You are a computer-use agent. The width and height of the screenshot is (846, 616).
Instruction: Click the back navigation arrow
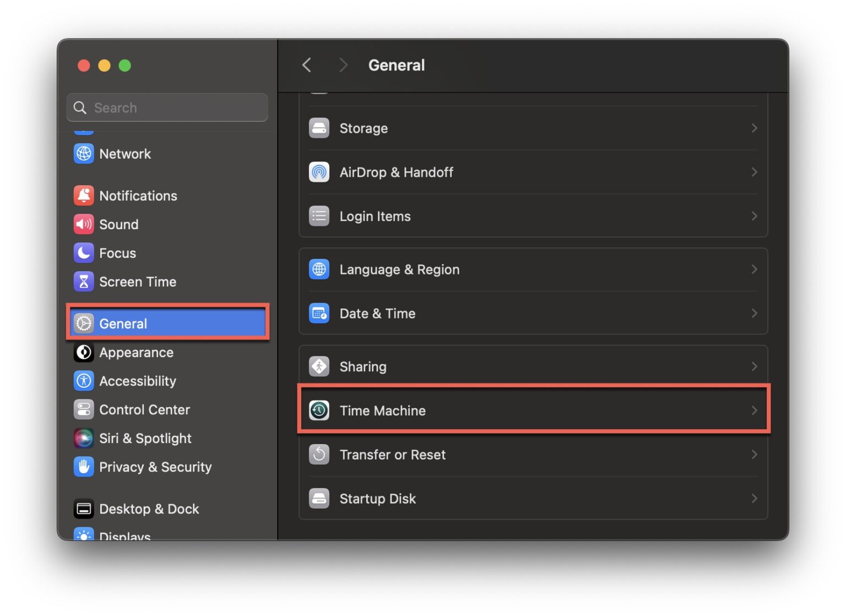[307, 64]
